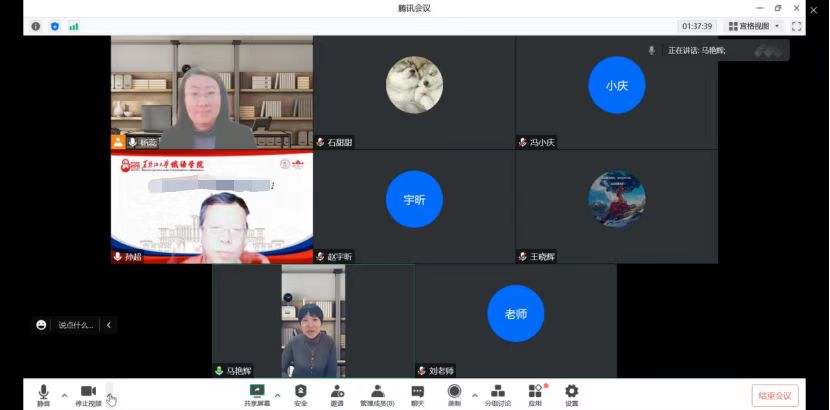
Task: Open the Share Screen (共享屏幕) tool
Action: pyautogui.click(x=257, y=394)
